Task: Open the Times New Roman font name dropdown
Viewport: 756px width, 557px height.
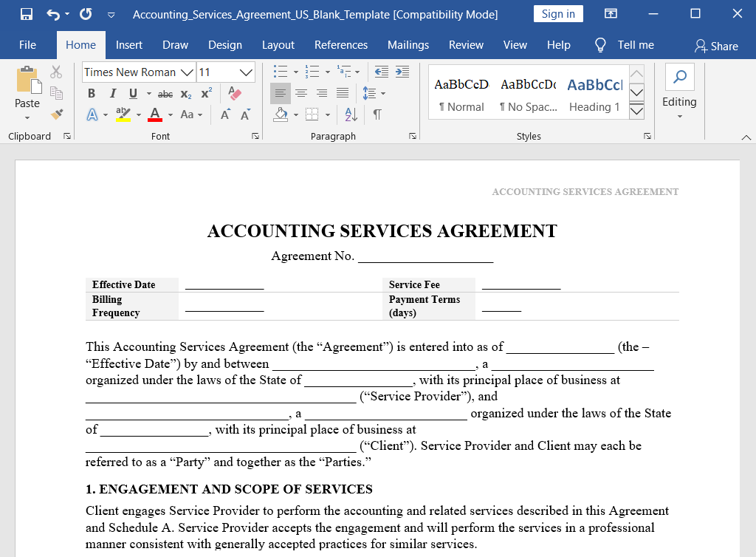Action: pyautogui.click(x=187, y=72)
